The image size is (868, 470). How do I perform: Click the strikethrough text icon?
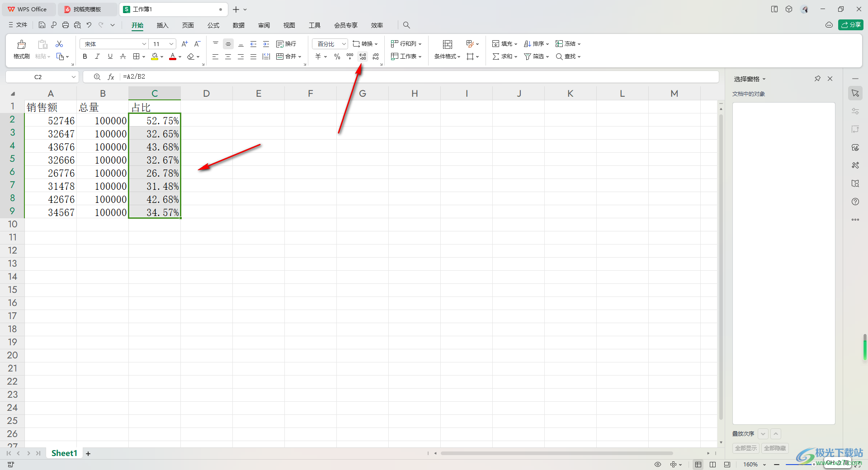point(123,56)
